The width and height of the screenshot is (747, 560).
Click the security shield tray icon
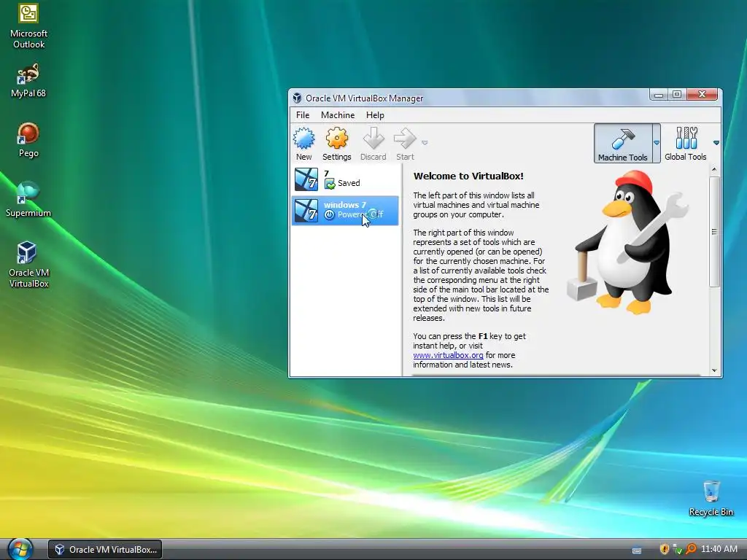pos(664,549)
